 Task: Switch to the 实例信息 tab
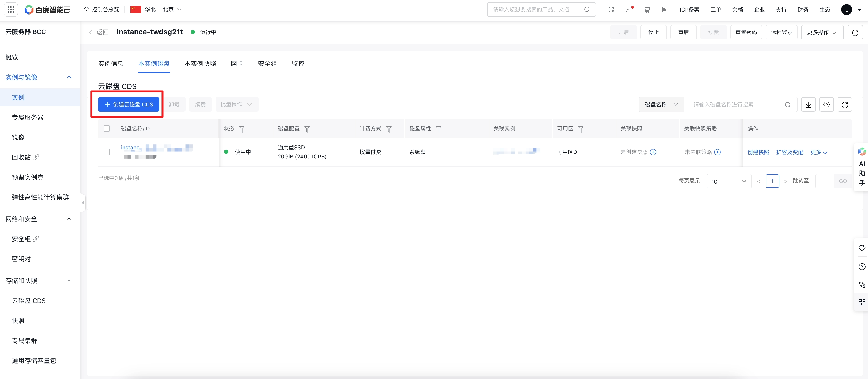[x=111, y=64]
